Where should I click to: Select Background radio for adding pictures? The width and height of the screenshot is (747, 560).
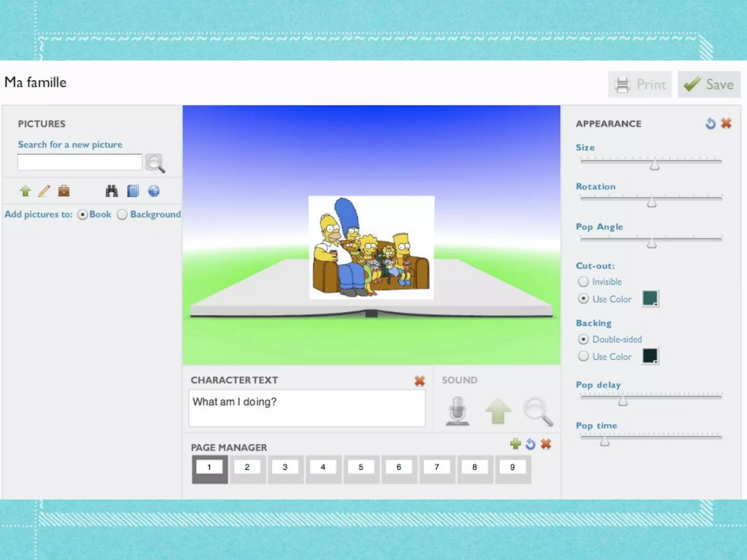122,214
